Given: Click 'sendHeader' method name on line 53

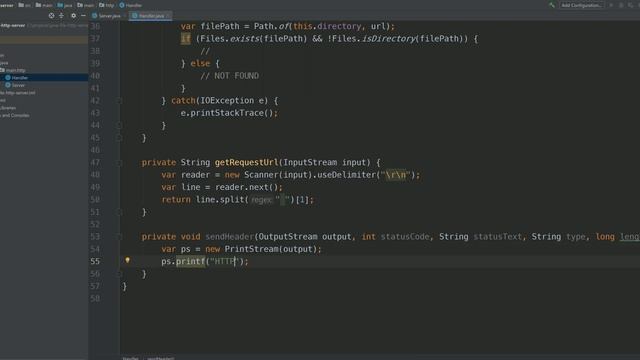Looking at the screenshot, I should pyautogui.click(x=229, y=237).
